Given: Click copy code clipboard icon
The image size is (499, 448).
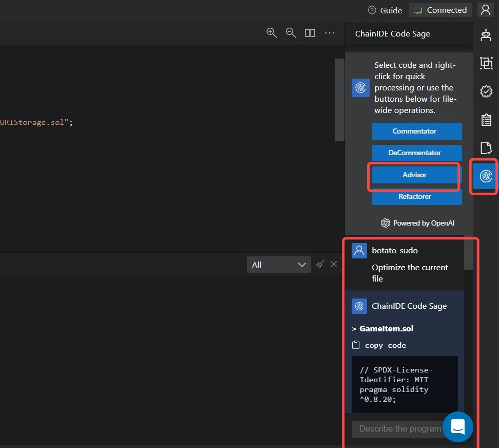Looking at the screenshot, I should pyautogui.click(x=356, y=345).
